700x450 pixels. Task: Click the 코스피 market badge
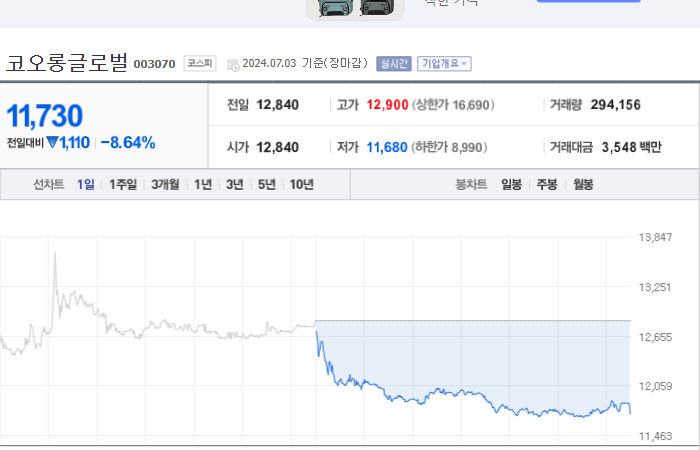click(200, 63)
